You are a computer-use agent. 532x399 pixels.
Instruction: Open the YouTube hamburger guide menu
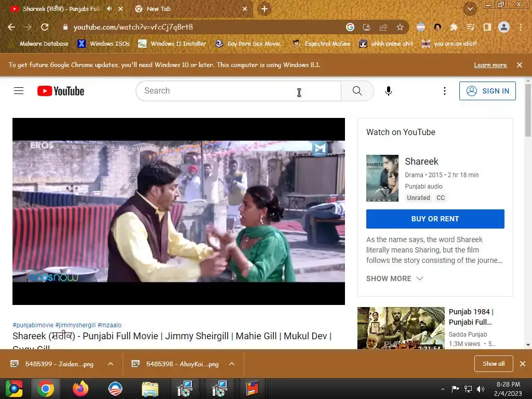(x=19, y=91)
